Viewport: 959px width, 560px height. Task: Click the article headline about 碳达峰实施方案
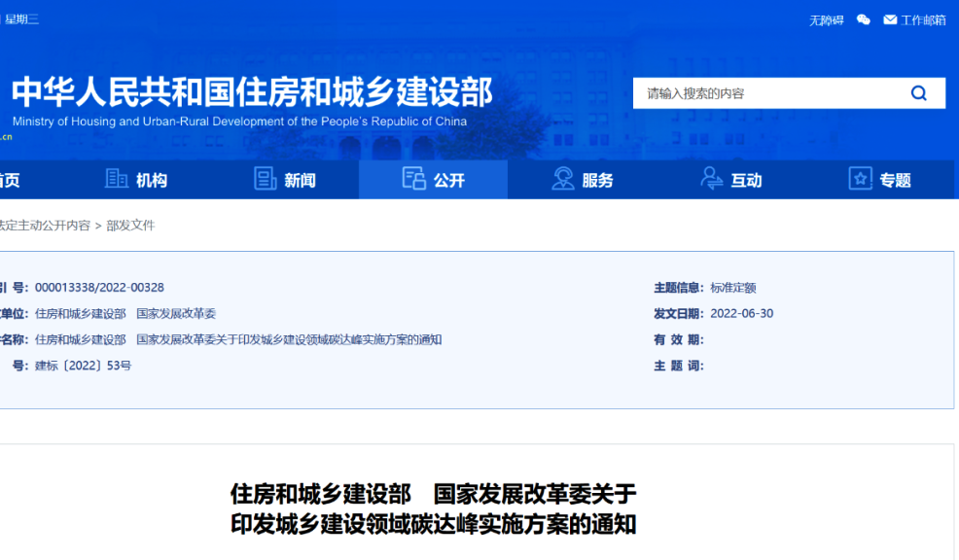433,508
